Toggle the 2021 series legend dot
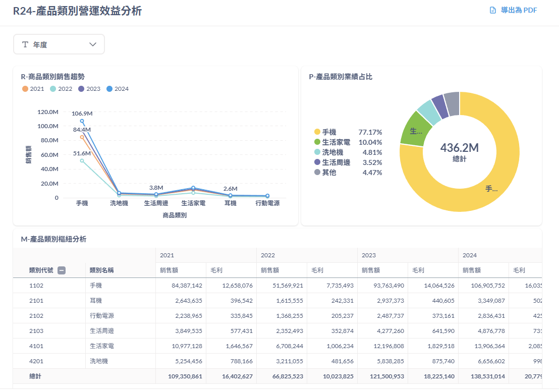This screenshot has width=559, height=392. coord(25,89)
